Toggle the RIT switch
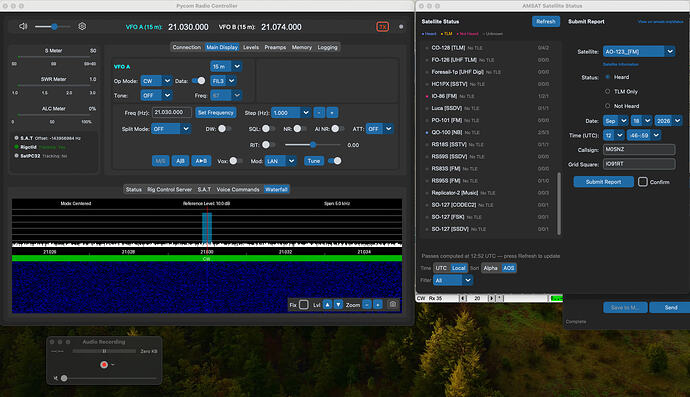Image resolution: width=690 pixels, height=397 pixels. point(268,144)
